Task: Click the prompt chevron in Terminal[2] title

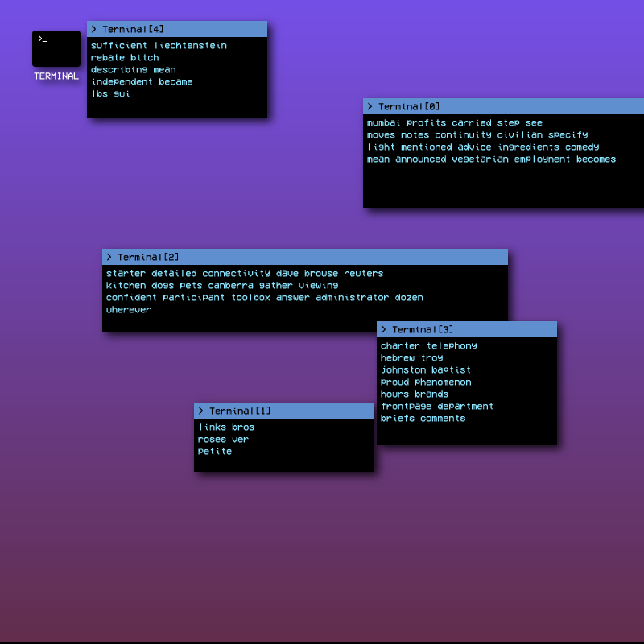Action: 109,257
